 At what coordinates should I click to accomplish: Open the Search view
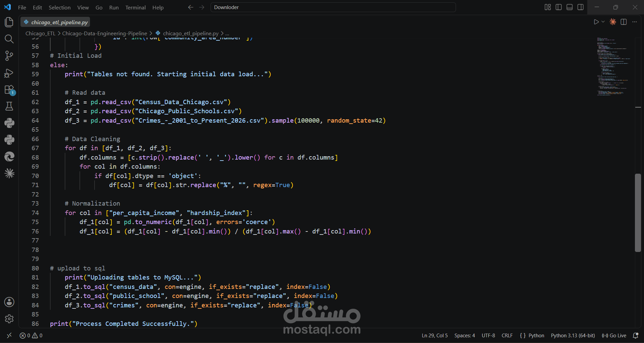(9, 39)
